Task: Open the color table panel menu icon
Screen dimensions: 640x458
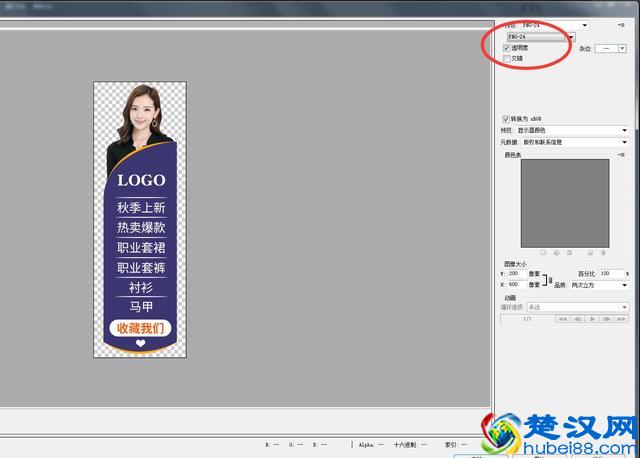Action: [622, 155]
